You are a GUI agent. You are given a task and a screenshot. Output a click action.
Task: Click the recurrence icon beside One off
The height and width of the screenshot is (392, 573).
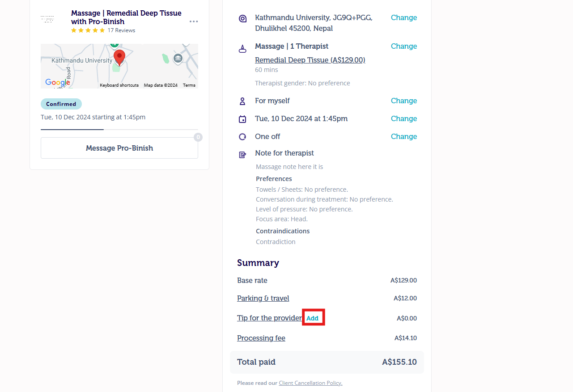(242, 137)
